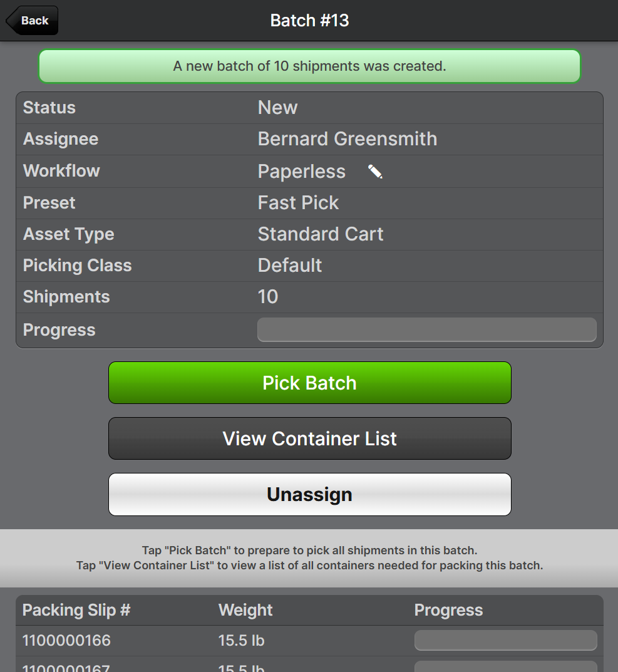
Task: Unassign this batch
Action: (309, 494)
